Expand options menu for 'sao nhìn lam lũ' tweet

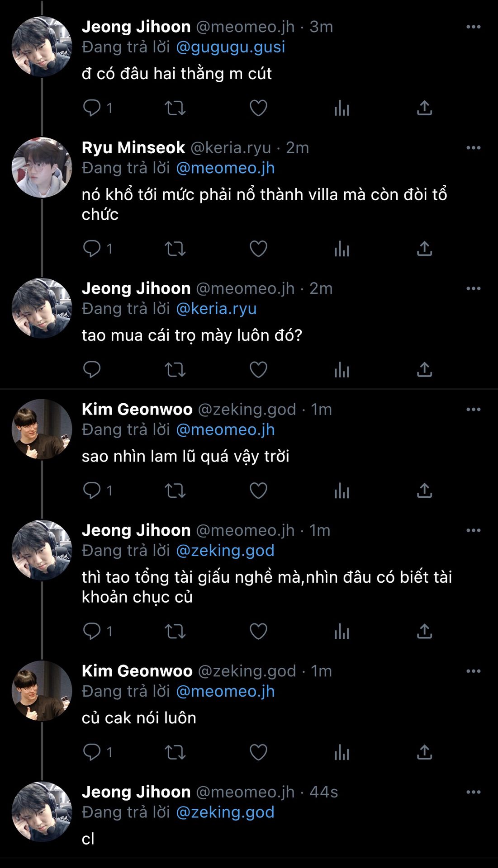[473, 410]
